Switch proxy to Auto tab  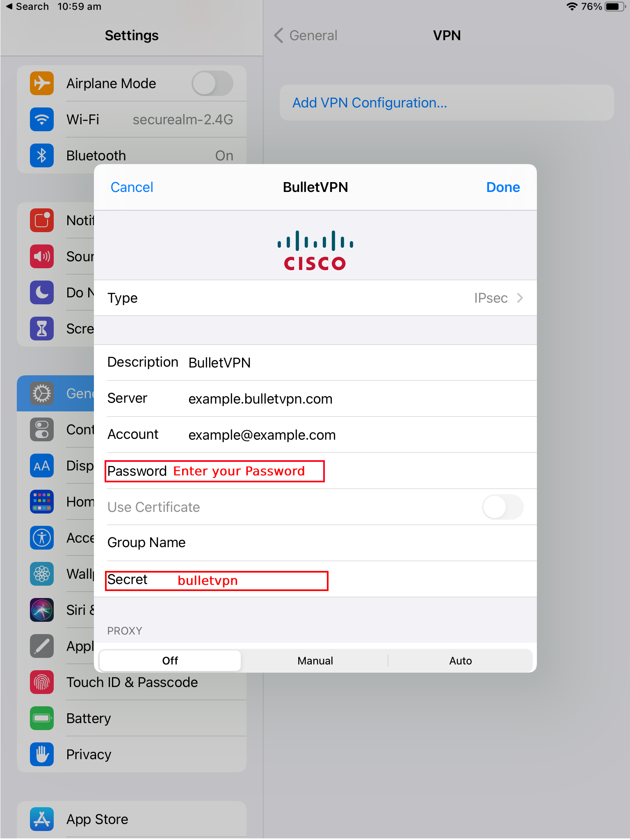(x=461, y=660)
